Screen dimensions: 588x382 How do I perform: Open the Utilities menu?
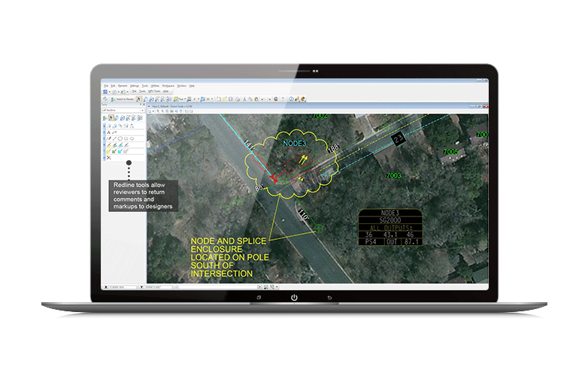(x=155, y=86)
